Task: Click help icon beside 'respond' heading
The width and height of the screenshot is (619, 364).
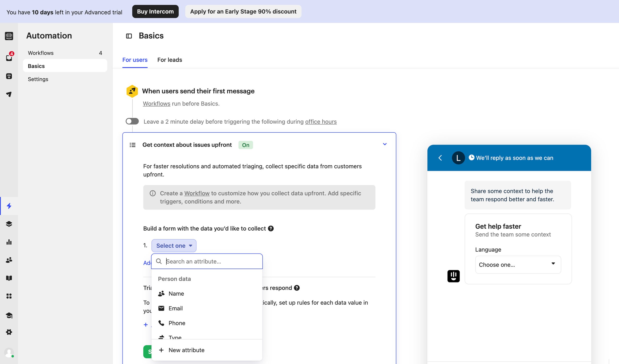Action: (297, 288)
